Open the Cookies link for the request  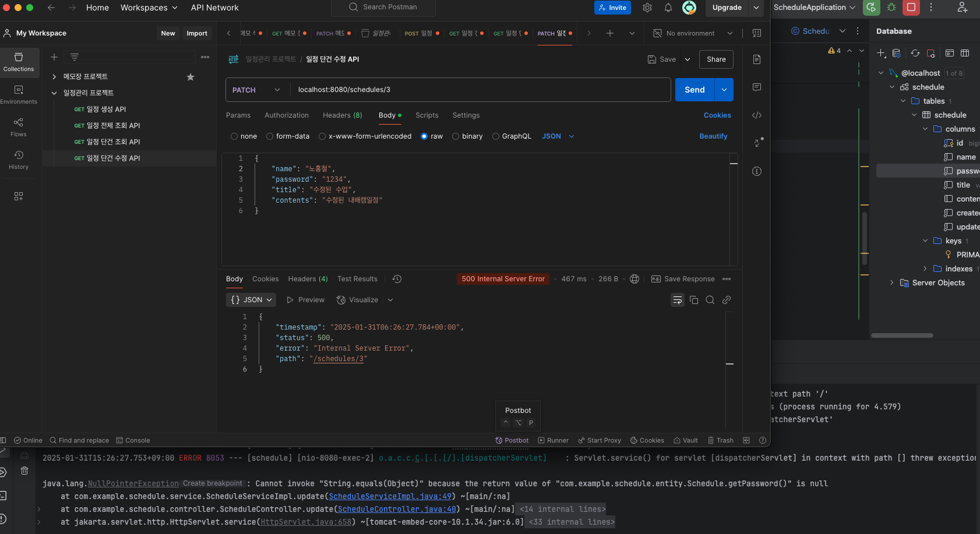click(x=717, y=115)
